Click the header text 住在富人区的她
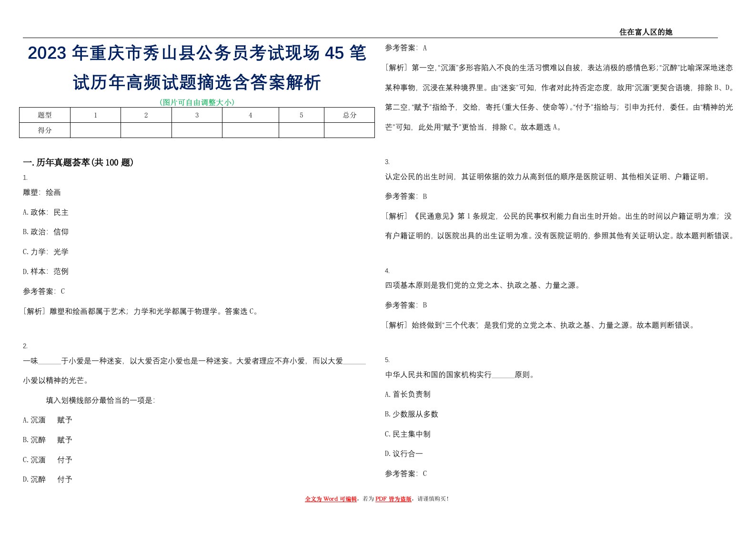Image resolution: width=756 pixels, height=534 pixels. pyautogui.click(x=645, y=32)
